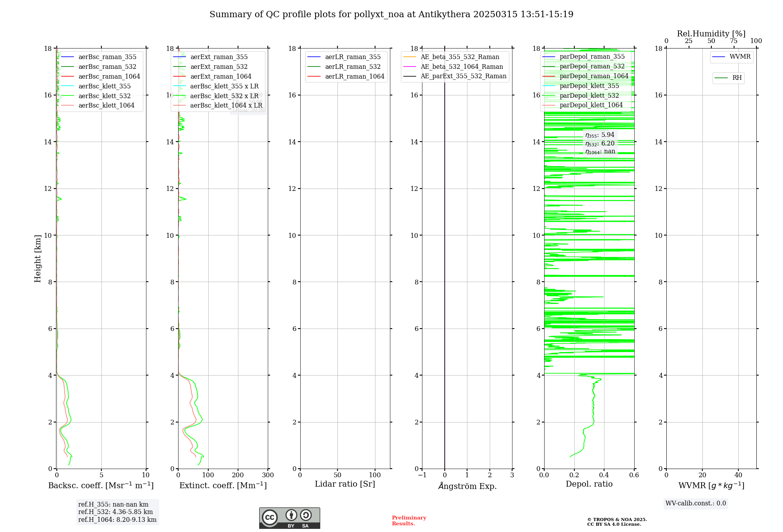
Task: Click the red Preliminary Results. notice
Action: tap(409, 521)
